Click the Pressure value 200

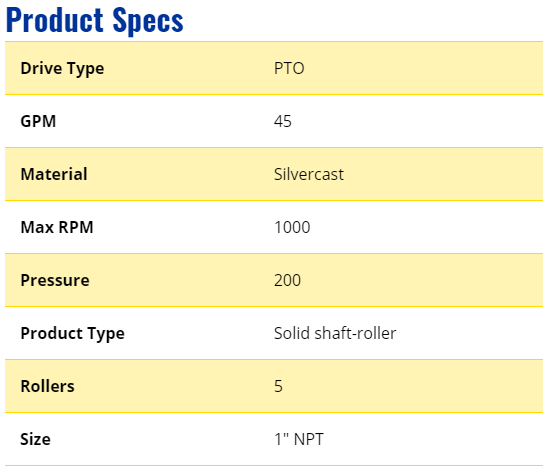[x=287, y=280]
